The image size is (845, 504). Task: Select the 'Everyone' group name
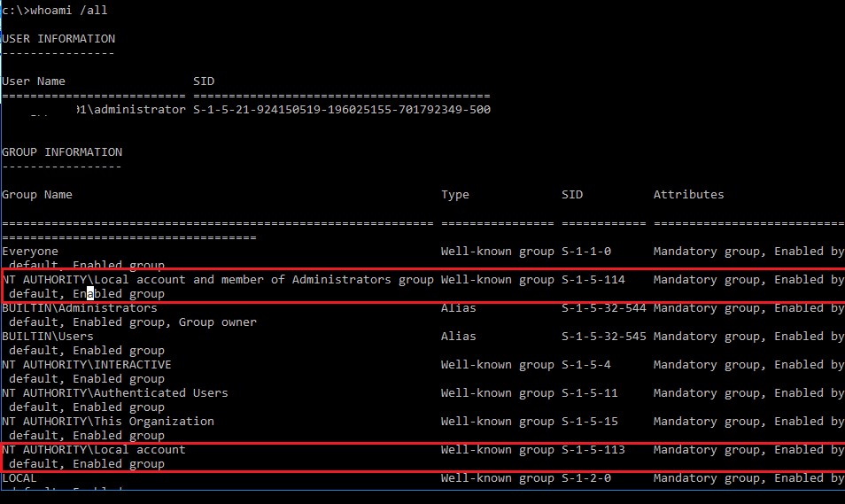30,252
